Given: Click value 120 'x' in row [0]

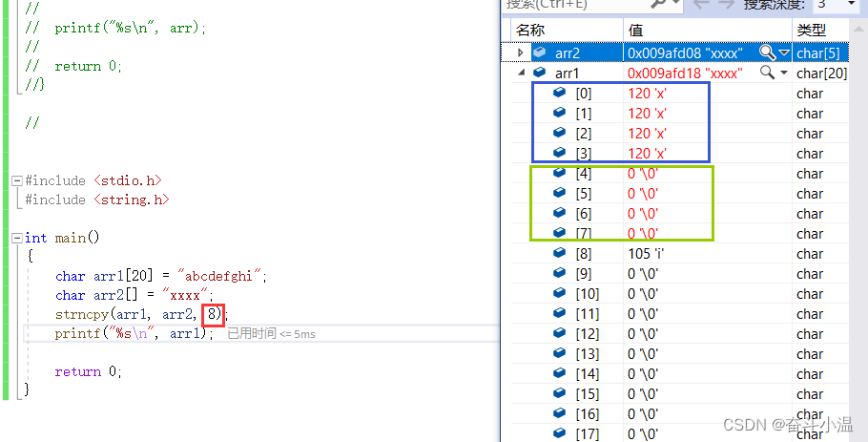Looking at the screenshot, I should click(647, 93).
